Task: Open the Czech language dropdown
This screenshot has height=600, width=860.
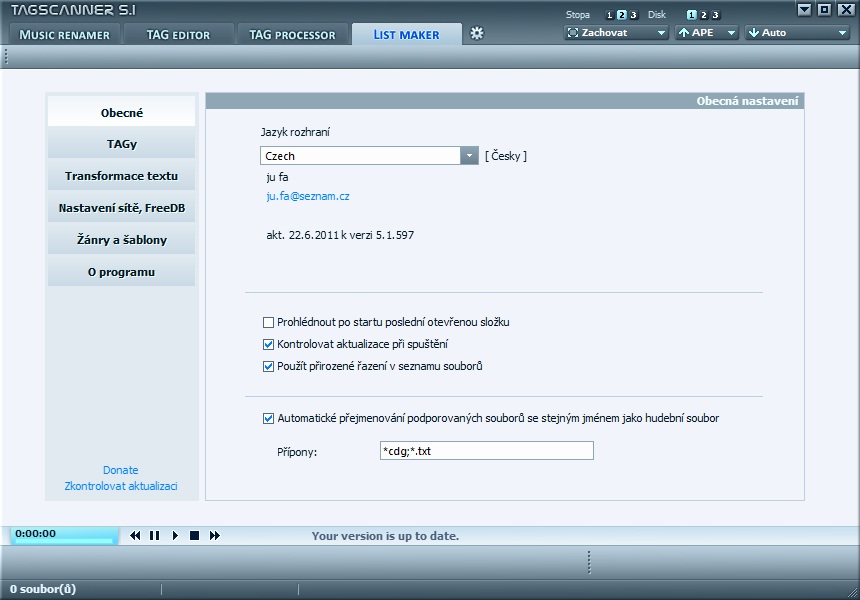Action: coord(469,156)
